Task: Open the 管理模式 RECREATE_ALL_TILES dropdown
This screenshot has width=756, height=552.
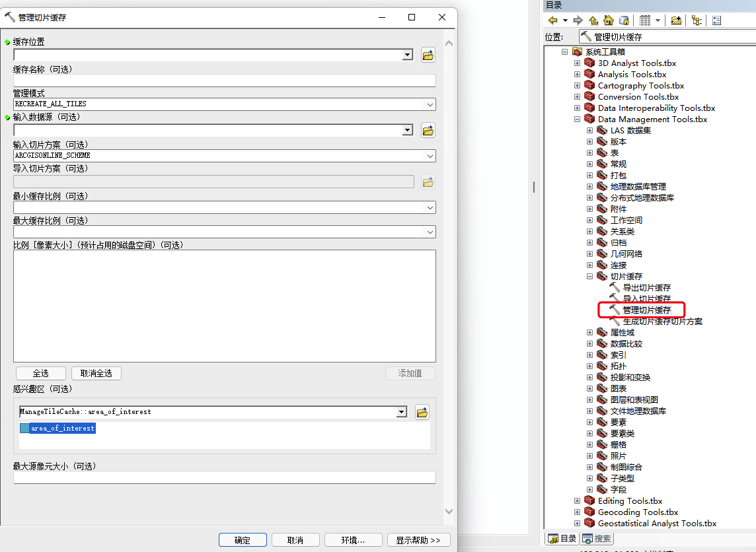Action: pyautogui.click(x=430, y=104)
